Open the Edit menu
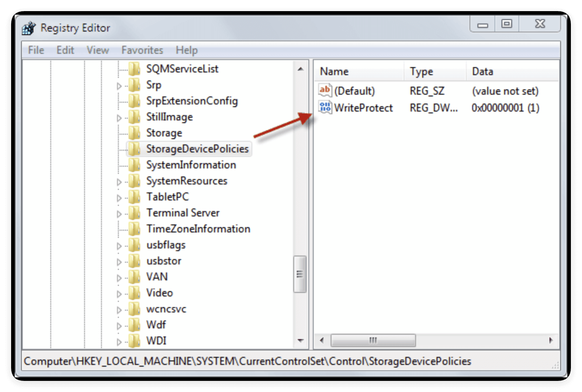Image resolution: width=582 pixels, height=392 pixels. coord(65,50)
